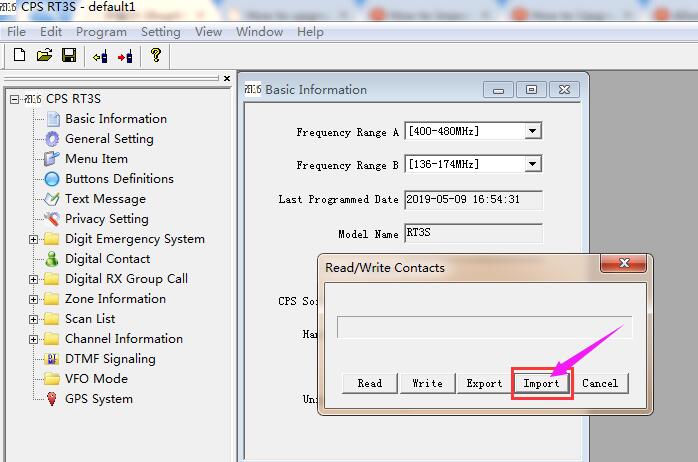This screenshot has width=698, height=462.
Task: Click the Help question mark icon
Action: point(156,56)
